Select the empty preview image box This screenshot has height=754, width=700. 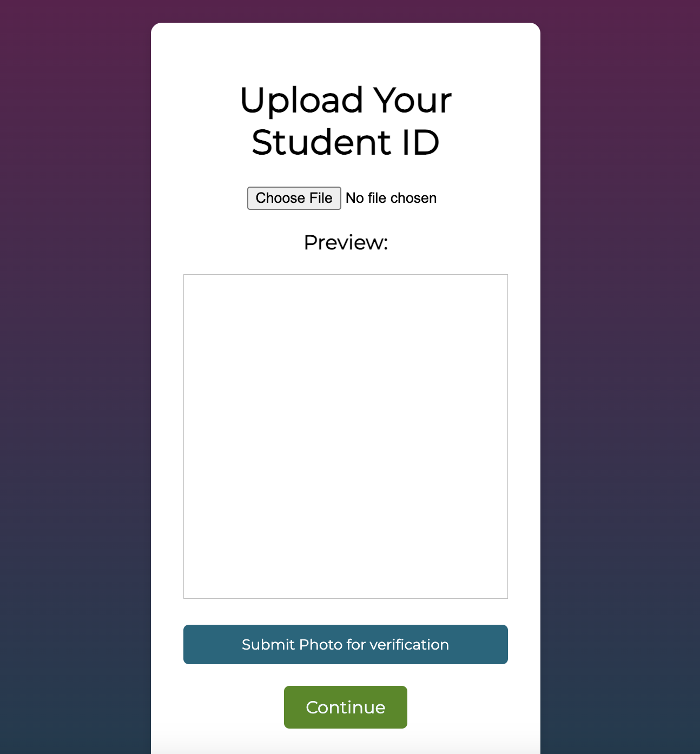pyautogui.click(x=345, y=436)
